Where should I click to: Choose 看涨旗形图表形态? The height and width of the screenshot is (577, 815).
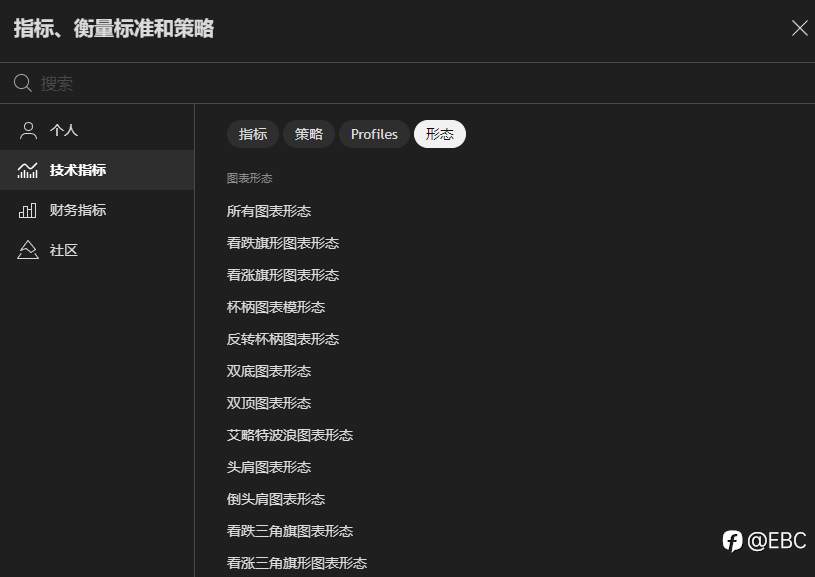point(283,275)
